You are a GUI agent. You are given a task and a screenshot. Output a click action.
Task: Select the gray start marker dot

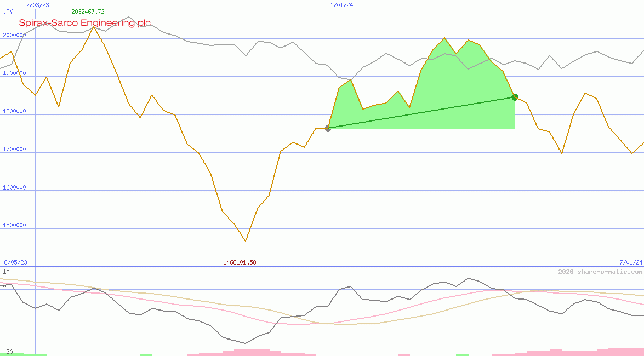pyautogui.click(x=328, y=129)
